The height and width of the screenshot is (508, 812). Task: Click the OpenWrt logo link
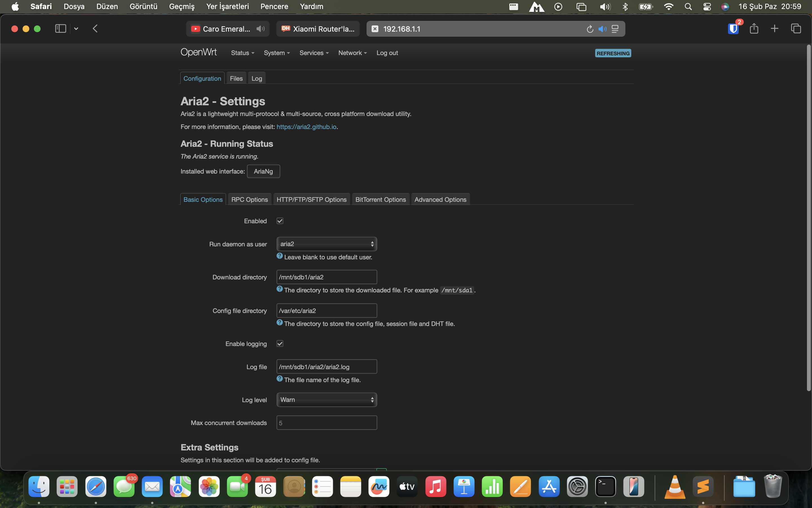pyautogui.click(x=199, y=52)
